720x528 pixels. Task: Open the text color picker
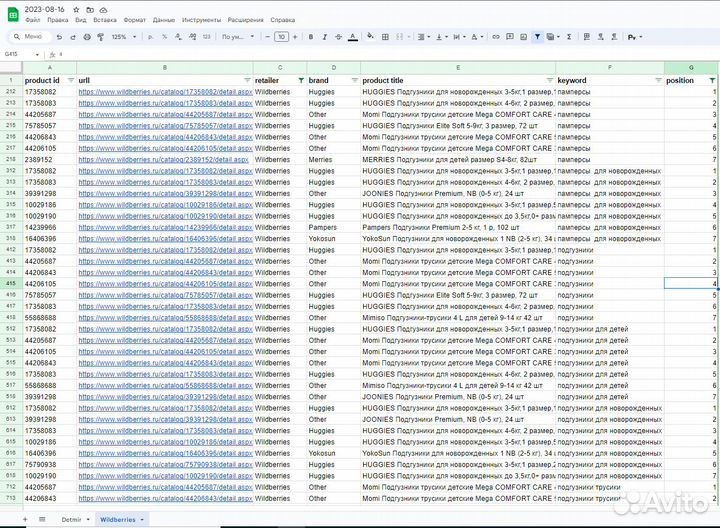(354, 37)
